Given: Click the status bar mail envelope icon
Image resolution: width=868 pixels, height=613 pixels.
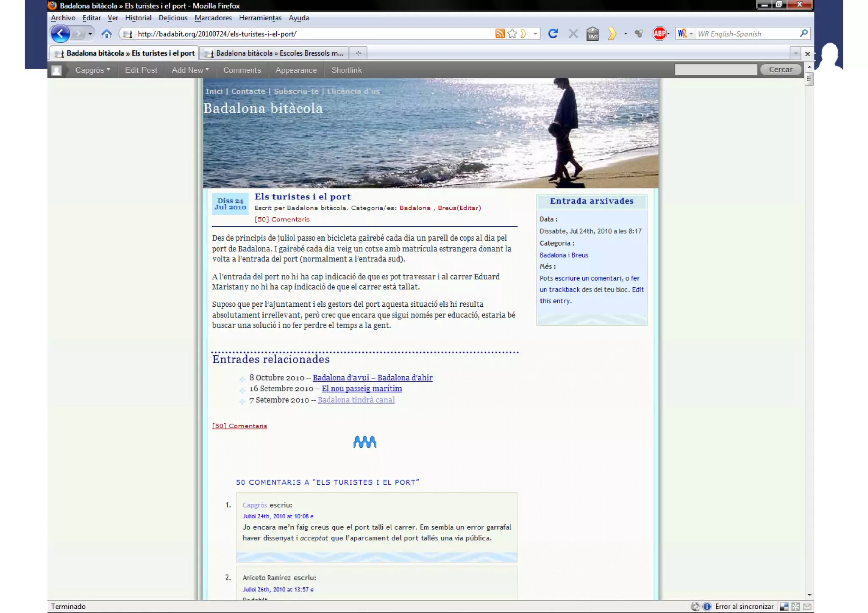Looking at the screenshot, I should tap(807, 607).
